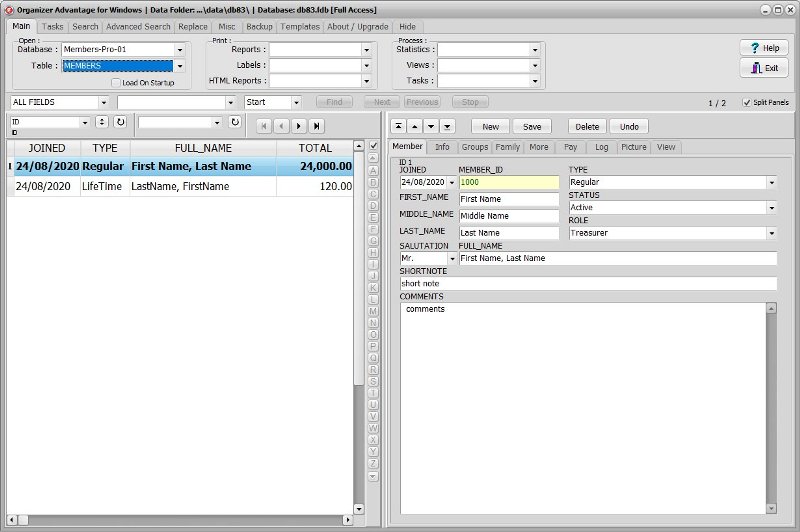
Task: Filter by letter W in alphabet index
Action: click(x=373, y=428)
